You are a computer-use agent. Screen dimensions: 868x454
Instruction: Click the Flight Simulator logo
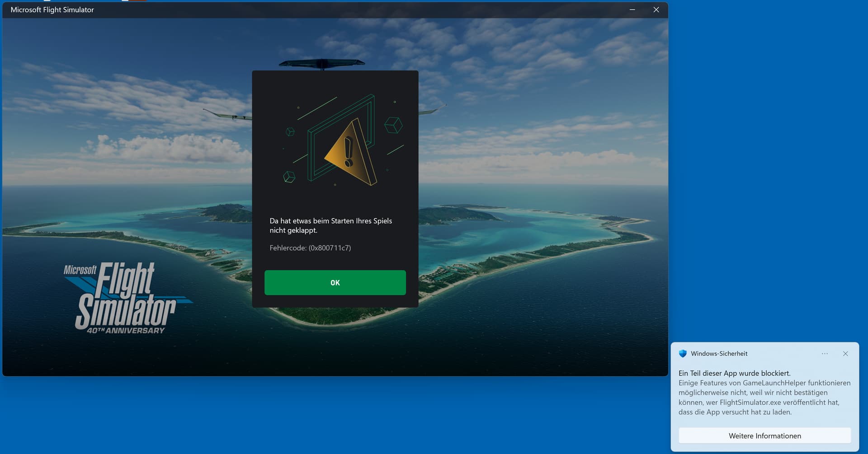(124, 296)
